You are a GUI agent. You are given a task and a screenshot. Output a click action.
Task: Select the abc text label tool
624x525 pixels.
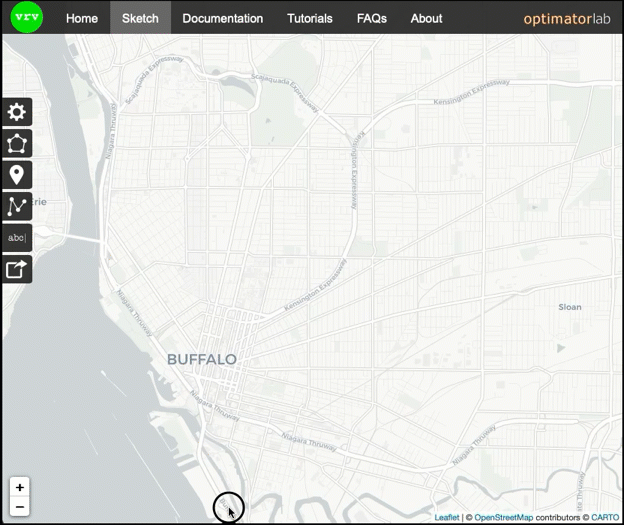coord(17,238)
